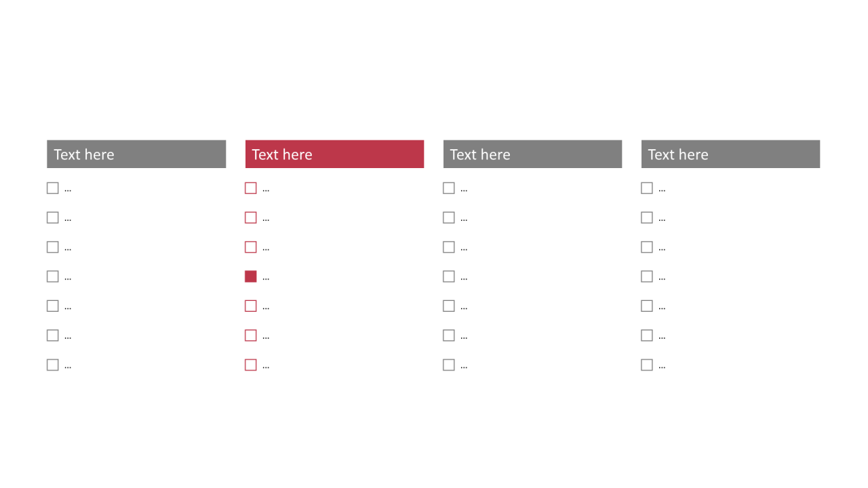Check the last checkbox in first column

tap(53, 365)
